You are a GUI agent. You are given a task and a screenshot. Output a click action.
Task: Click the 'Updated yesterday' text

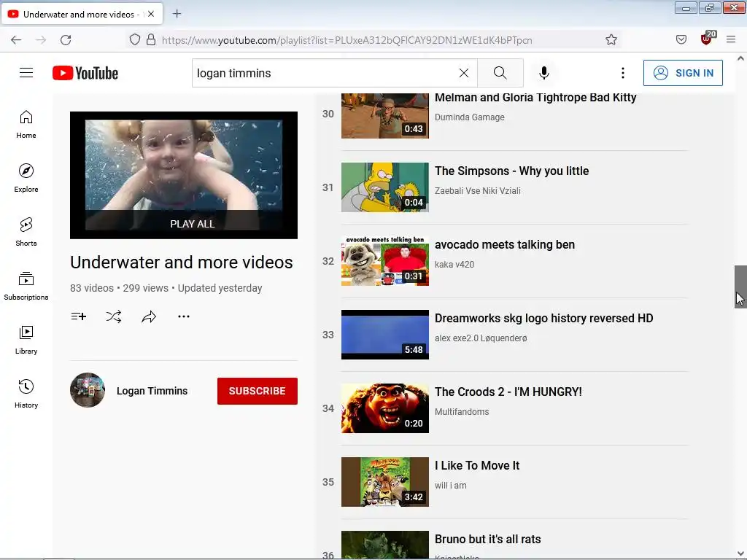coord(220,288)
